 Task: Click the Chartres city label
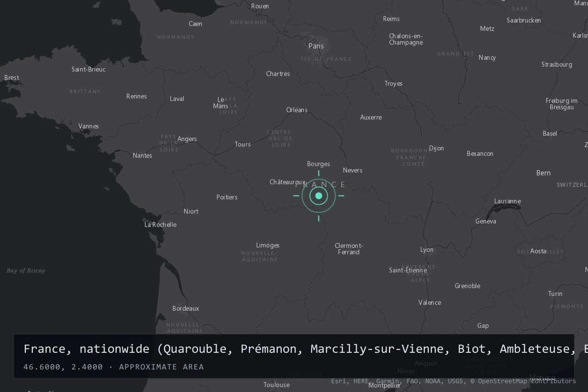278,73
